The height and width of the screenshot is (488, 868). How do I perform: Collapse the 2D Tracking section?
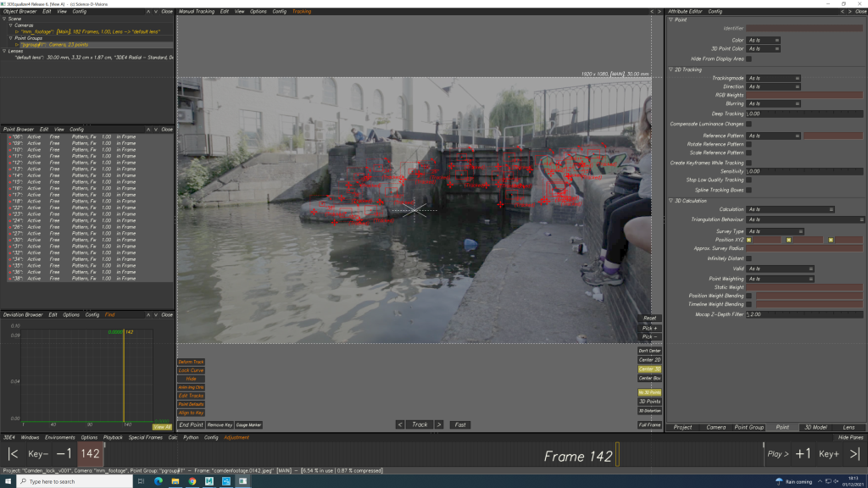(x=671, y=69)
